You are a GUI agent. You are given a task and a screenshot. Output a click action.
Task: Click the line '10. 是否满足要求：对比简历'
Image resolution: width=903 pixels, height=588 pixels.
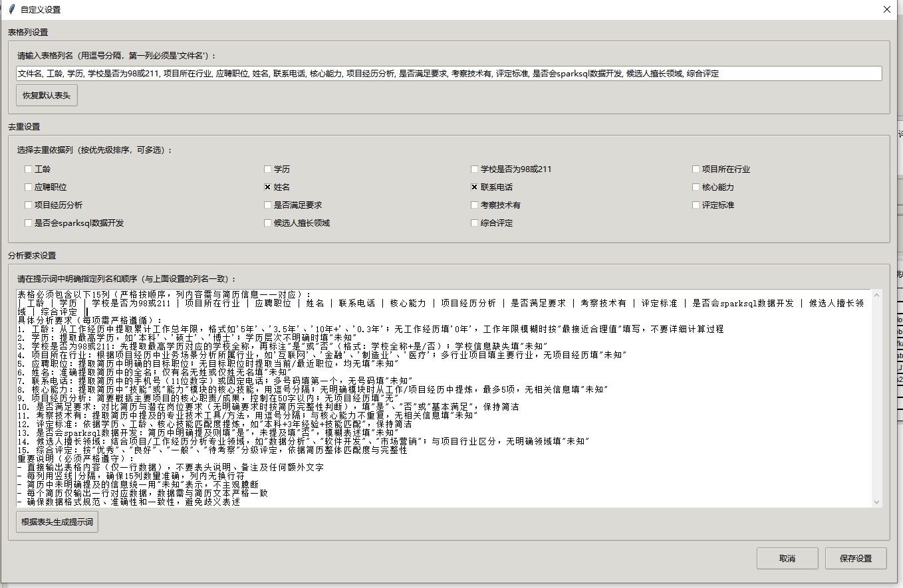click(269, 407)
